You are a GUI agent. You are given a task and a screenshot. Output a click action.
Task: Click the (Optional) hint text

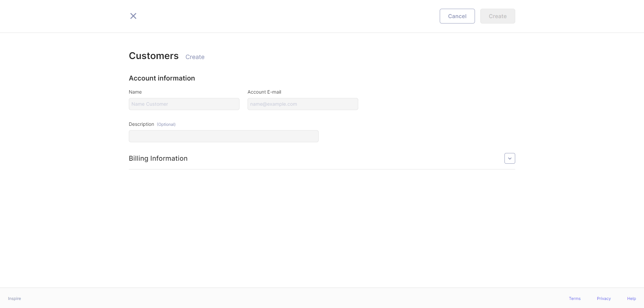[x=166, y=124]
